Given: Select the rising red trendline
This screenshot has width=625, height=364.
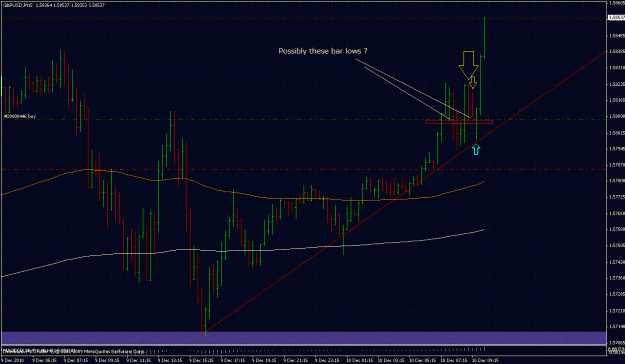Looking at the screenshot, I should click(405, 191).
